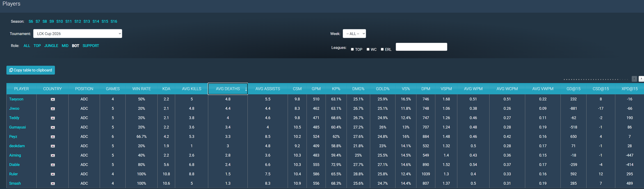Focus the leagues search text field

coord(421,47)
